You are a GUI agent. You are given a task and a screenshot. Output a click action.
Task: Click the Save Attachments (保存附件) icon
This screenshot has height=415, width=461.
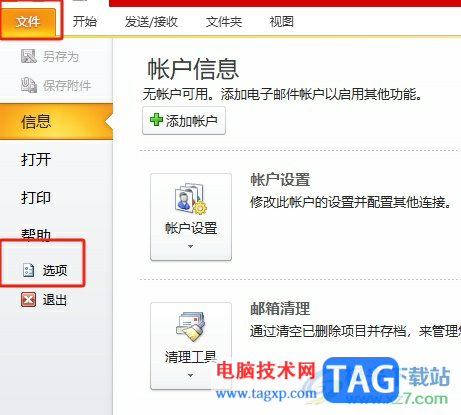[29, 85]
